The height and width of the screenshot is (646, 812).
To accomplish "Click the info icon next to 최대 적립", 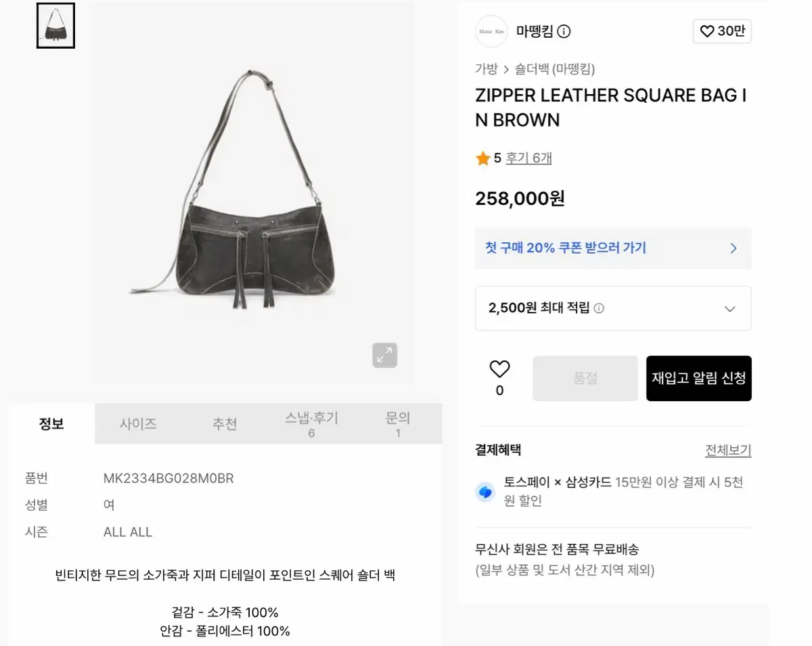I will (x=599, y=308).
